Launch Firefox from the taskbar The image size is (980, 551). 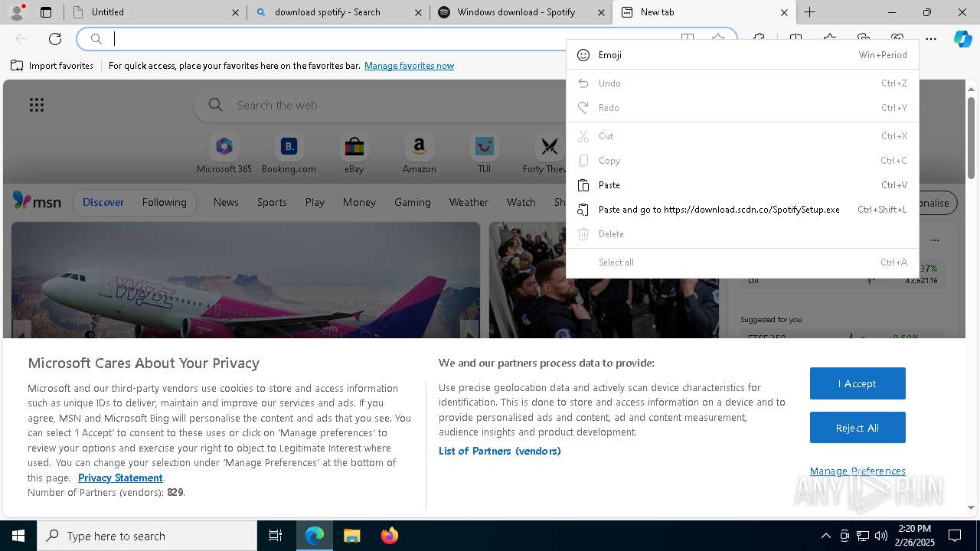(389, 536)
